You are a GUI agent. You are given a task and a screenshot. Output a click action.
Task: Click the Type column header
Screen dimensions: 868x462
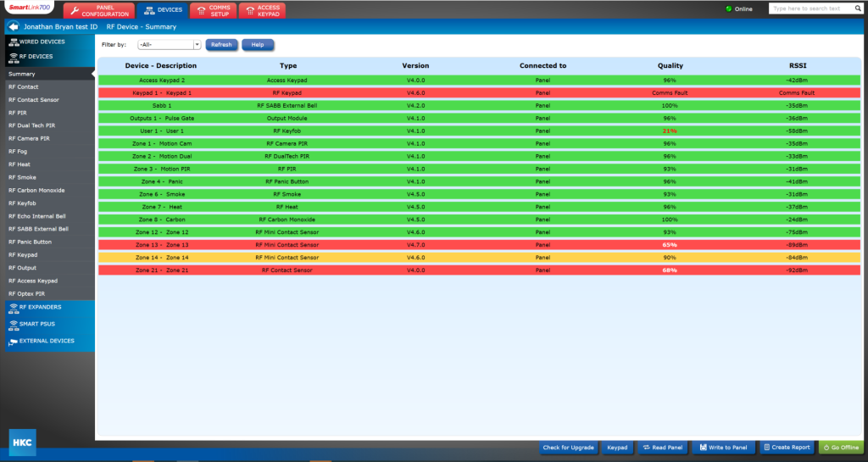pos(288,66)
